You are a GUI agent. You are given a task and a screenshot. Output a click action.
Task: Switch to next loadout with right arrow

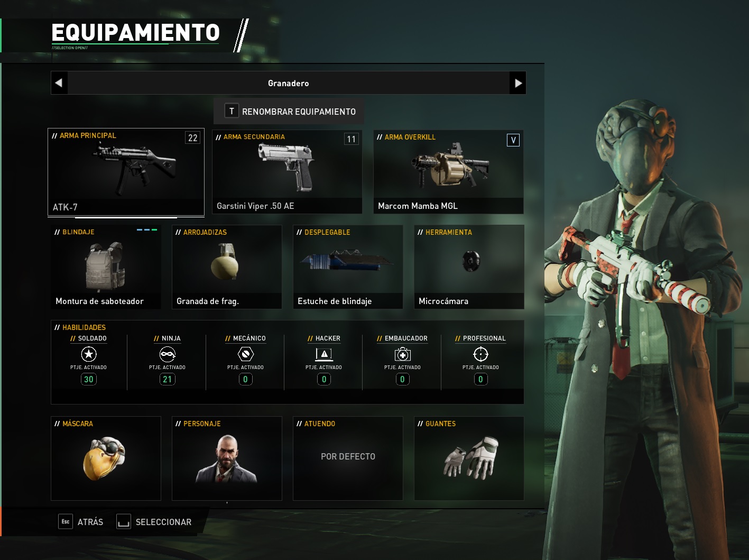[x=517, y=83]
